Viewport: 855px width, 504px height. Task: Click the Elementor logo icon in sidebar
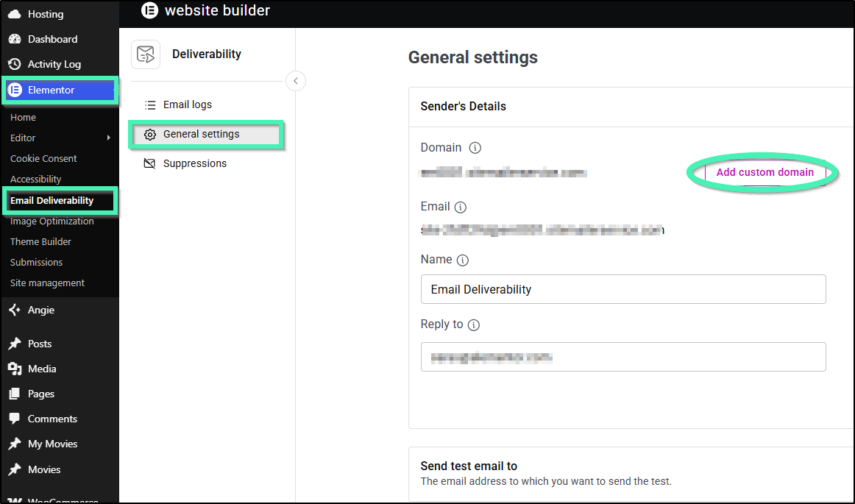pyautogui.click(x=15, y=90)
